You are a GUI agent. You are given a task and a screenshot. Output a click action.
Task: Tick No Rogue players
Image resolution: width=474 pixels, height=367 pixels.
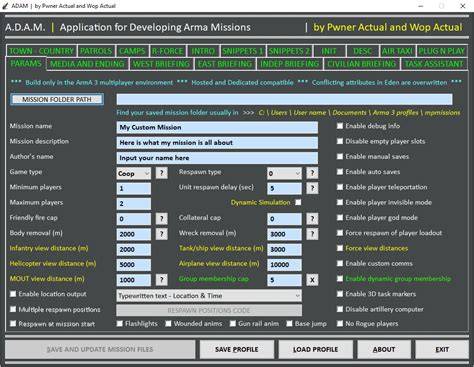(340, 324)
